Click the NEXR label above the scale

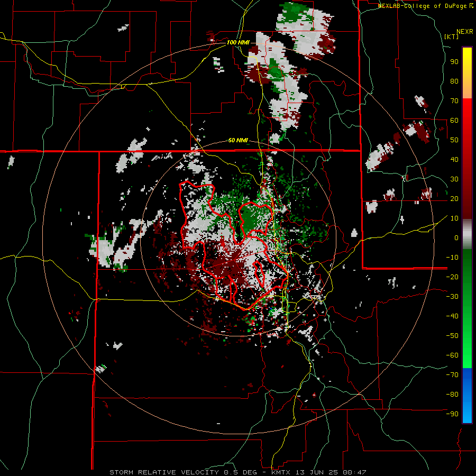465,32
